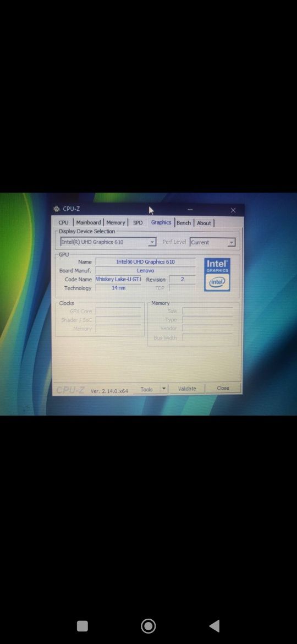Image resolution: width=297 pixels, height=644 pixels.
Task: Click the empty TDP field
Action: click(182, 288)
